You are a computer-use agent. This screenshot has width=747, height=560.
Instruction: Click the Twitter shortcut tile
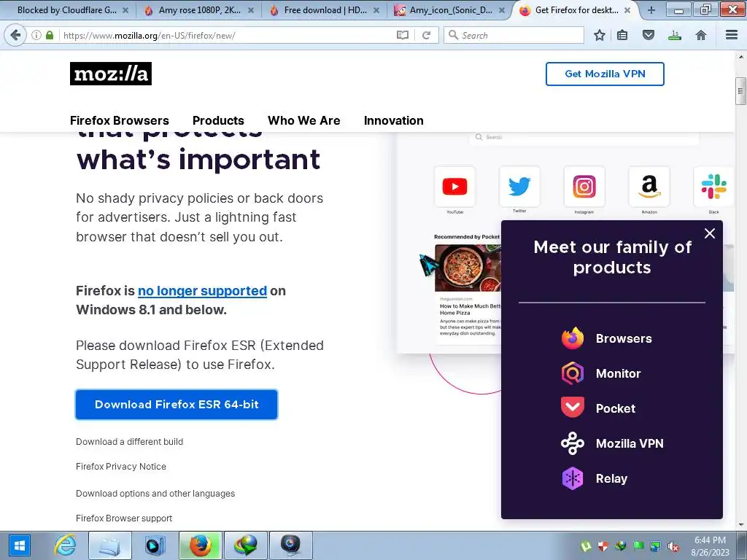tap(519, 187)
